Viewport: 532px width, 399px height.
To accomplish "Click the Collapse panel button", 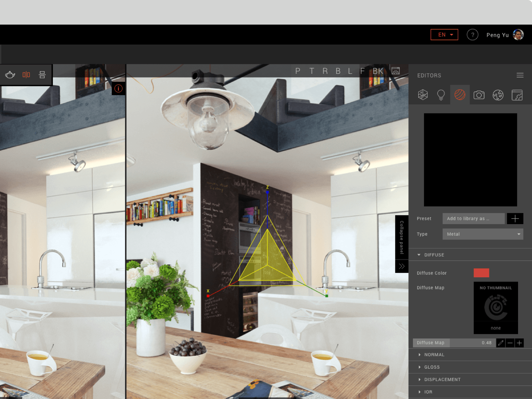I will click(x=402, y=237).
